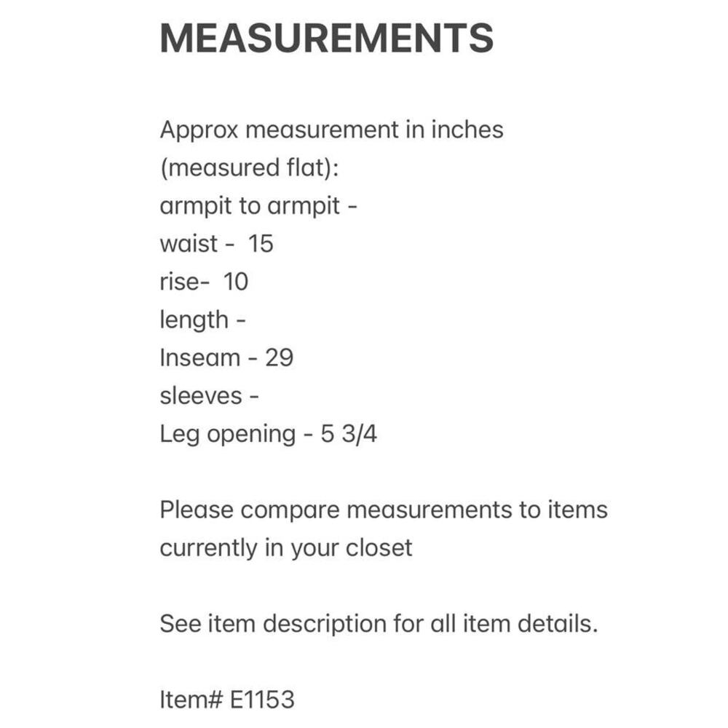728x728 pixels.
Task: Select the 'Approx measurement in inches' line
Action: [x=331, y=130]
